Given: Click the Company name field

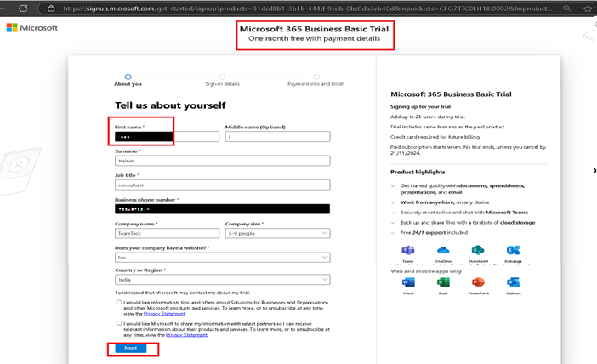Looking at the screenshot, I should 168,233.
